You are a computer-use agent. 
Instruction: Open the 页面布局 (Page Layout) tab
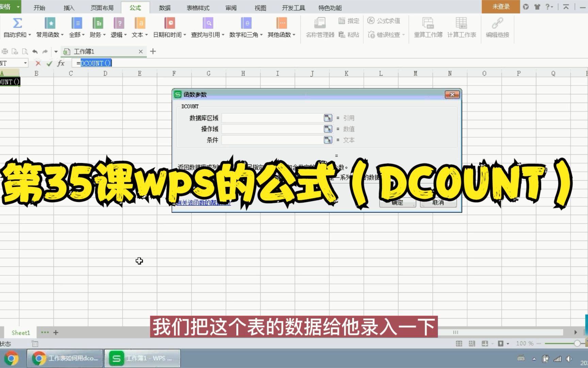point(102,7)
